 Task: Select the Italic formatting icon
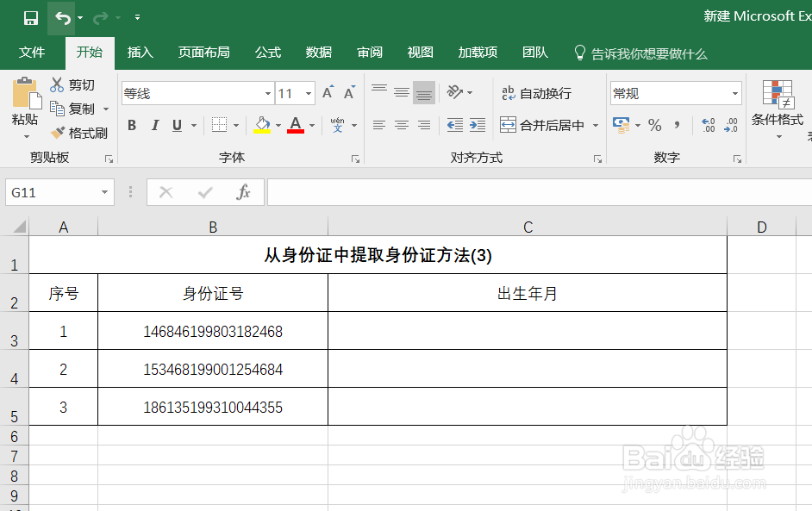(x=154, y=125)
